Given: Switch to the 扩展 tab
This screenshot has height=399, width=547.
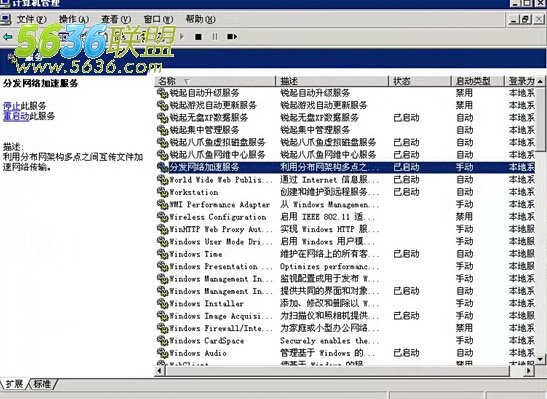Looking at the screenshot, I should [14, 384].
